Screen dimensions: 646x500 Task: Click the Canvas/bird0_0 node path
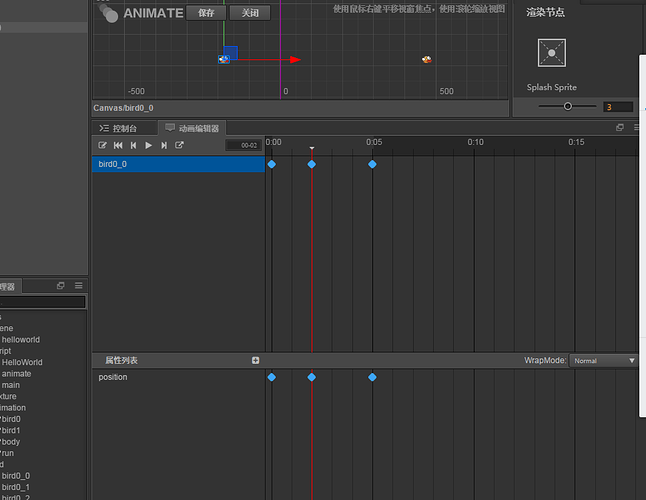[123, 108]
